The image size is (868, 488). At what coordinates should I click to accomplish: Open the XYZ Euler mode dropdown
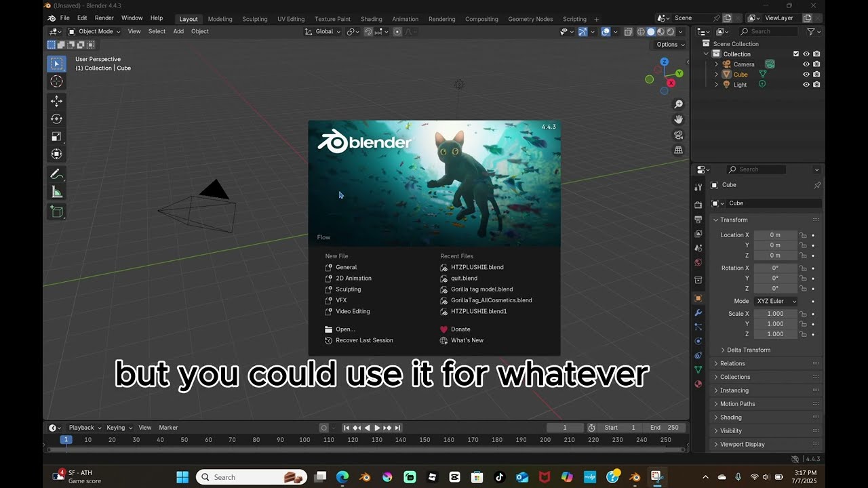(x=775, y=301)
